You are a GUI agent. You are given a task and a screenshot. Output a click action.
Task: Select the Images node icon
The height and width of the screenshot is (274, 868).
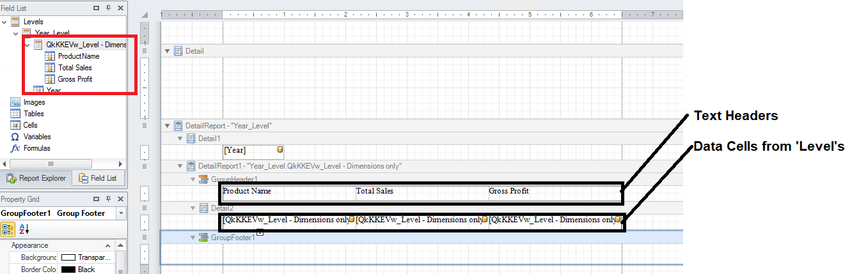click(15, 102)
